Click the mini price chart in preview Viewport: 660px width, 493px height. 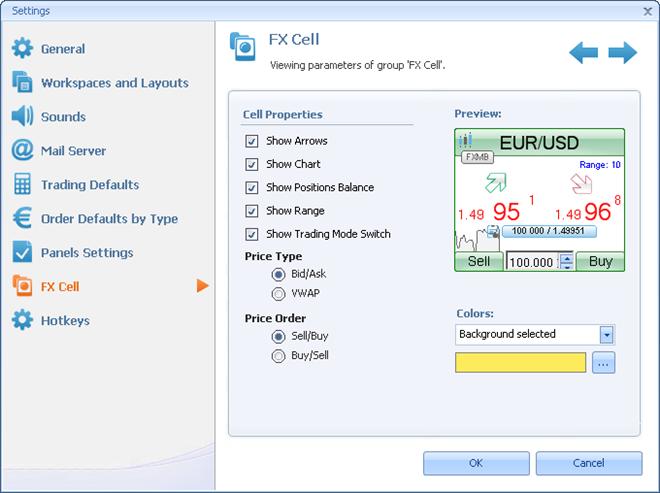[x=477, y=240]
